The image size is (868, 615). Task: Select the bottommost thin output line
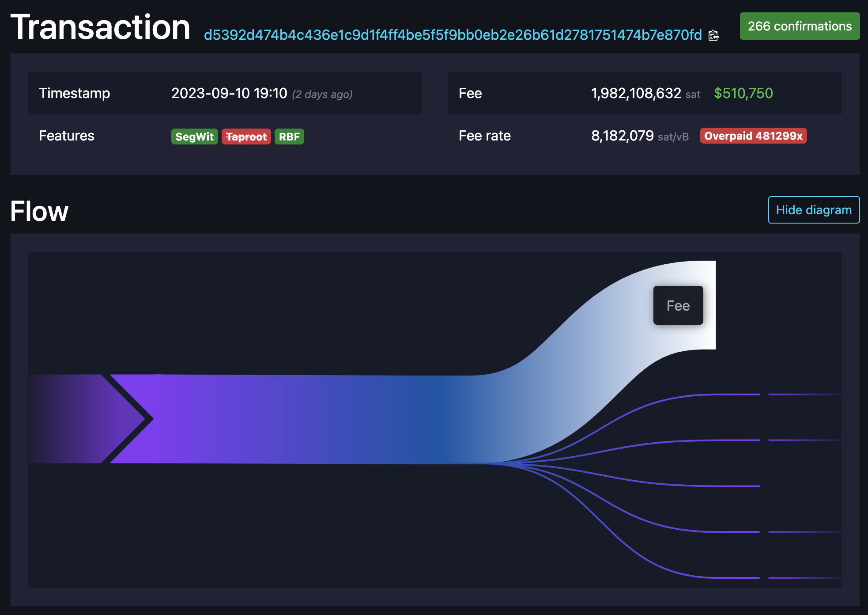click(x=728, y=577)
